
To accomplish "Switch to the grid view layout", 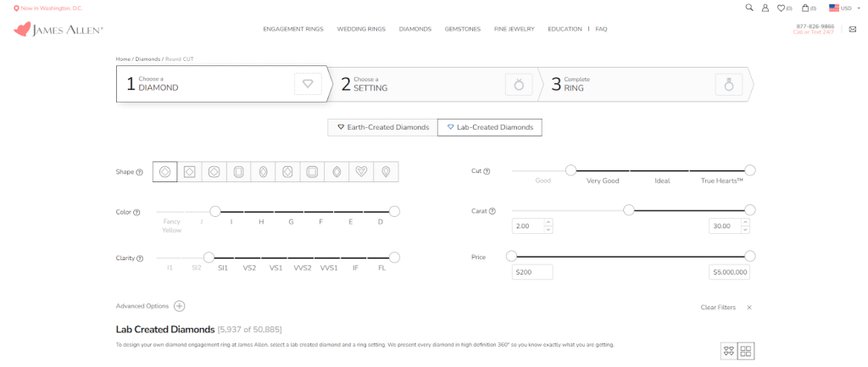I will tap(746, 351).
